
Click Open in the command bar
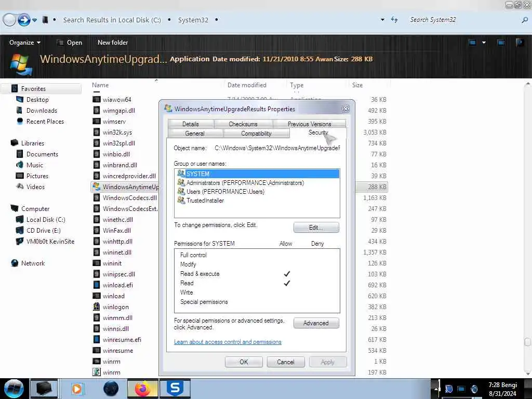(x=70, y=43)
